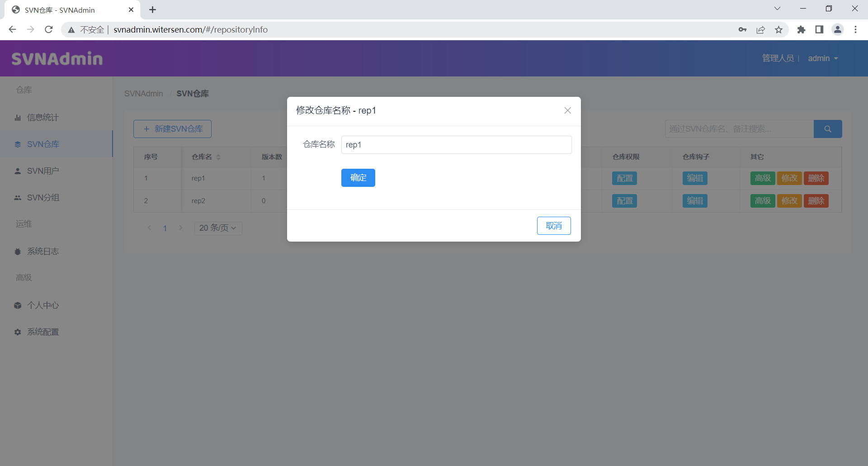The image size is (868, 466).
Task: Open 系统配置 in sidebar
Action: point(56,332)
